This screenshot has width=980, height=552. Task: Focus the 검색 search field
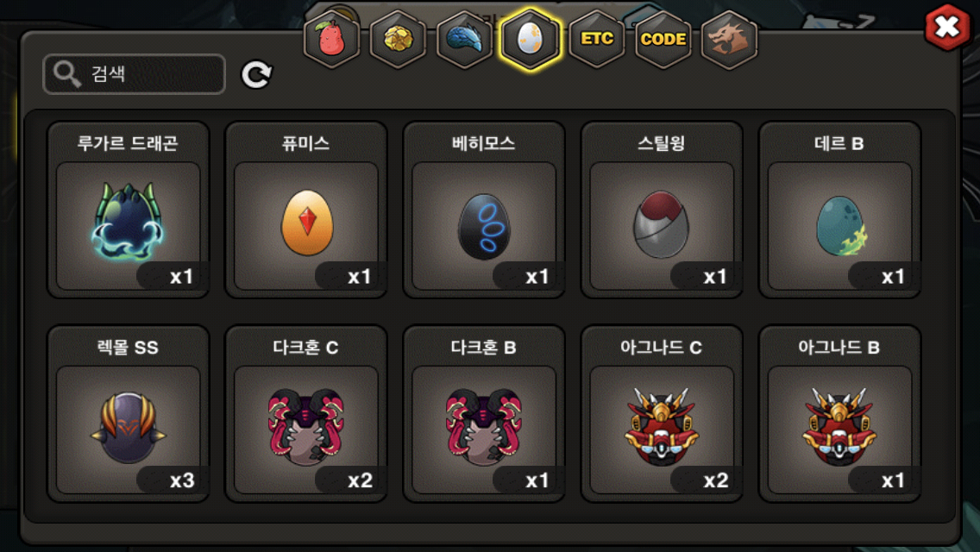134,74
